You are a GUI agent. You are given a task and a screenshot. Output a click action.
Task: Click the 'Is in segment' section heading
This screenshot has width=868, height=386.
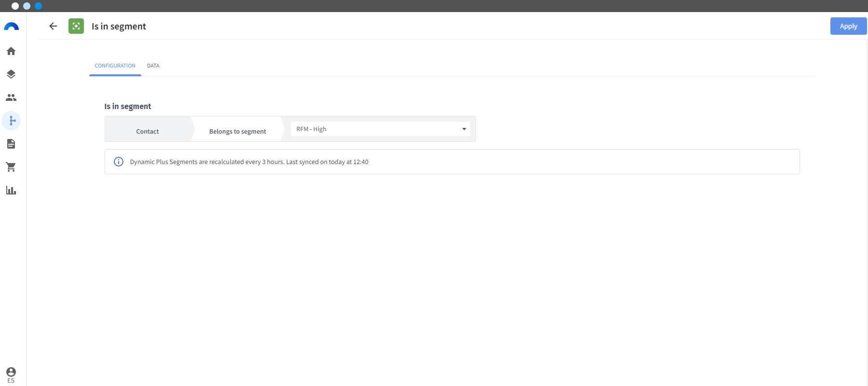click(x=128, y=106)
